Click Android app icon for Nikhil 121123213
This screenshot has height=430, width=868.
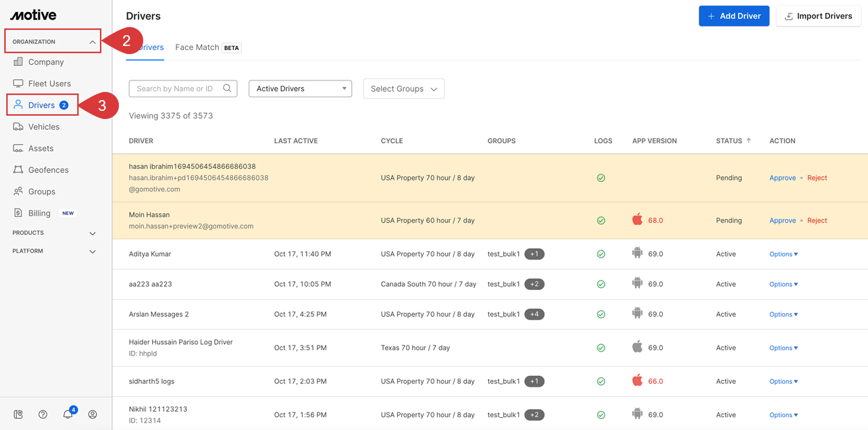[637, 414]
